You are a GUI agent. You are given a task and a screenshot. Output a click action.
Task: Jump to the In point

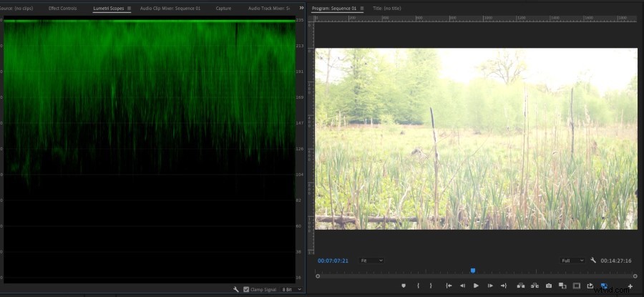pyautogui.click(x=449, y=286)
